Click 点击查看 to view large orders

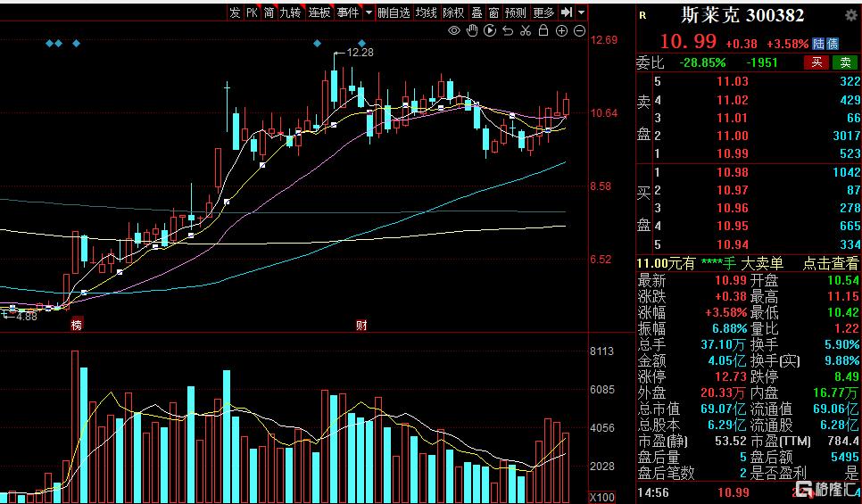point(830,263)
